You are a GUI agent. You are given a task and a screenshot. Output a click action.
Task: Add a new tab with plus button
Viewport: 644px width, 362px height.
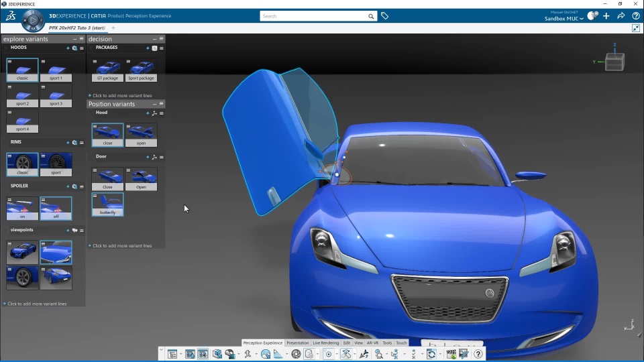[x=113, y=28]
